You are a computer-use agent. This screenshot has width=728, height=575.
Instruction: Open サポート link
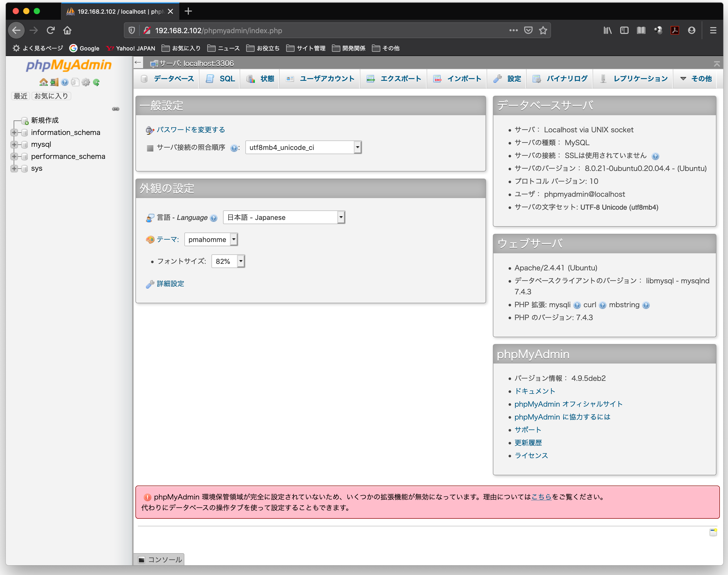528,430
